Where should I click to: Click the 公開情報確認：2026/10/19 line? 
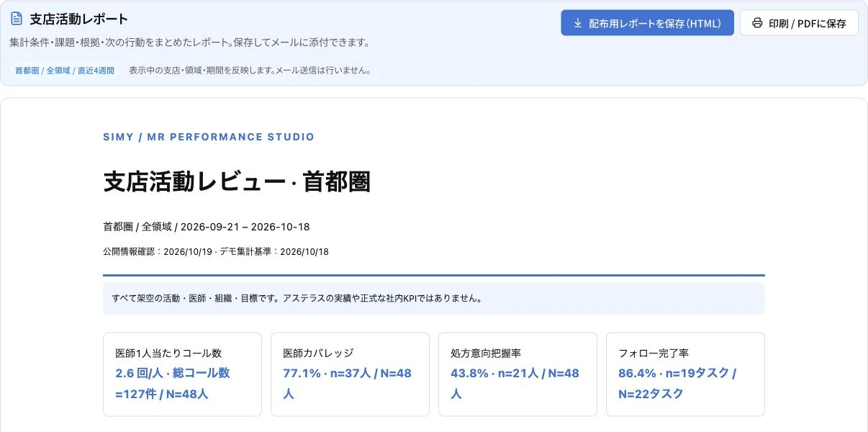[x=216, y=252]
